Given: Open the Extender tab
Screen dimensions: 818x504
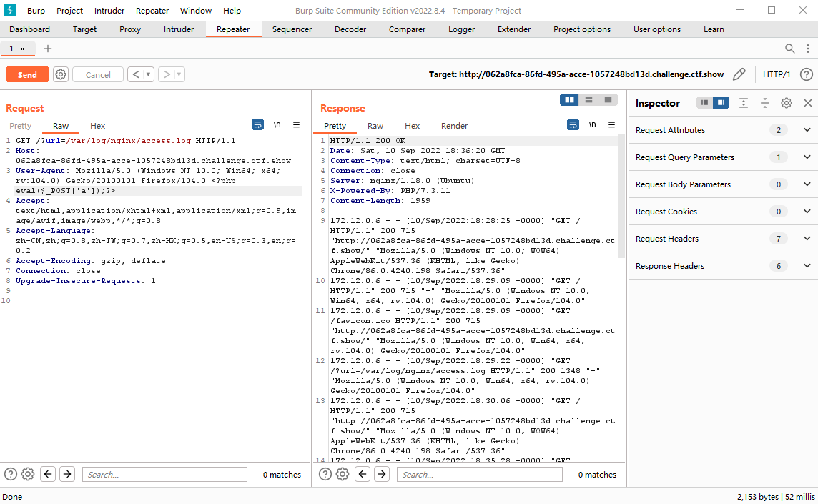Looking at the screenshot, I should point(514,30).
